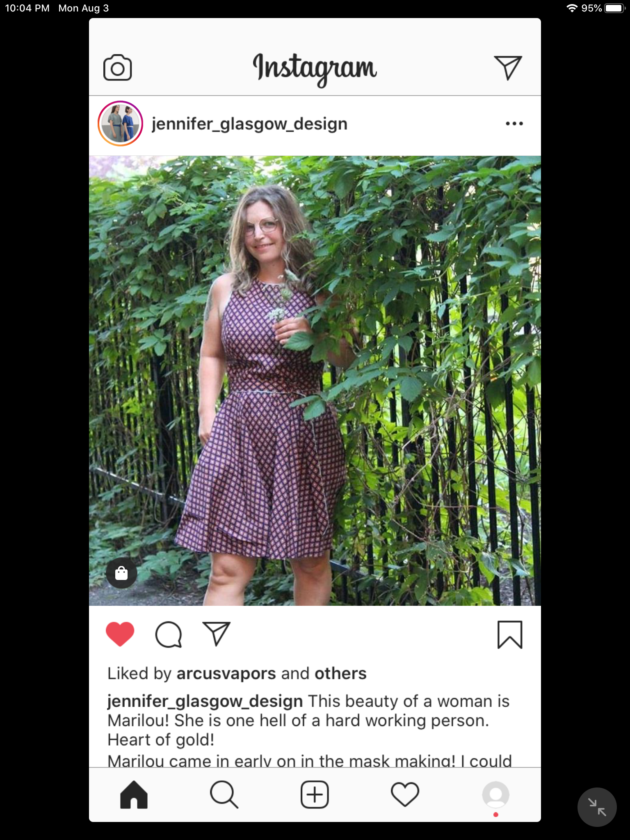Open direct messages paper plane icon
The width and height of the screenshot is (630, 840).
tap(508, 68)
